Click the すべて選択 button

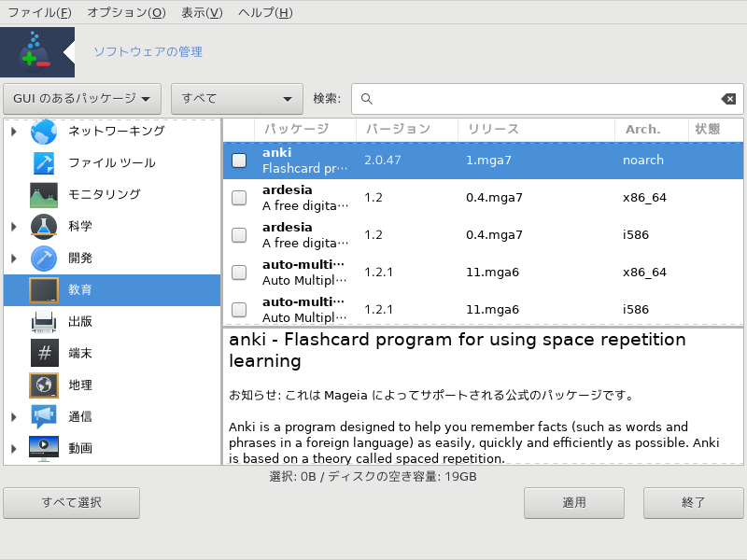click(x=72, y=503)
